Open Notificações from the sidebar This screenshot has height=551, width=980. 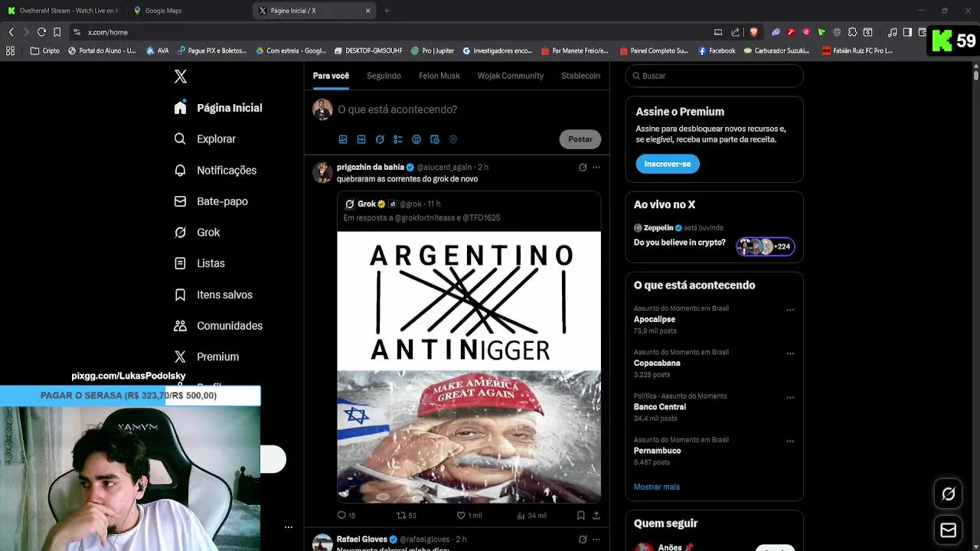pos(215,170)
